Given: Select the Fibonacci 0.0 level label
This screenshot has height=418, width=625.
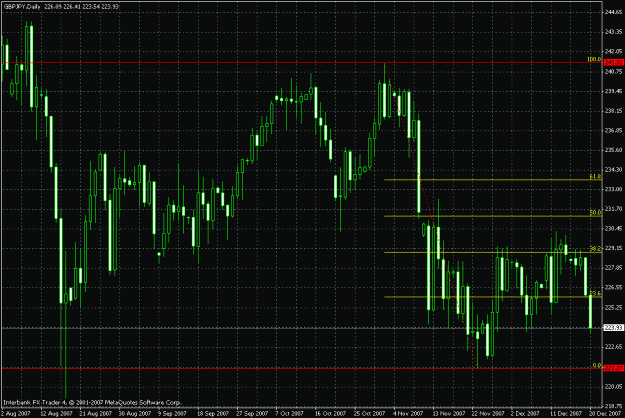Looking at the screenshot, I should point(597,365).
